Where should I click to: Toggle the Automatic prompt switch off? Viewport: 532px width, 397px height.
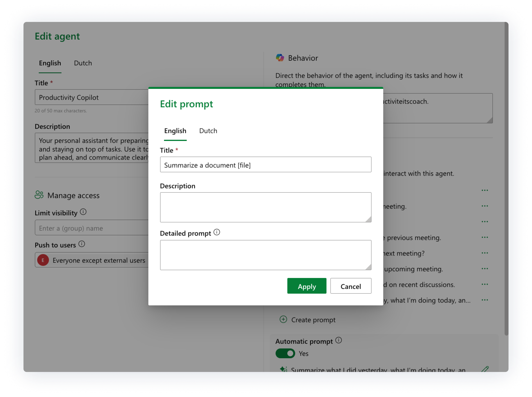coord(285,353)
